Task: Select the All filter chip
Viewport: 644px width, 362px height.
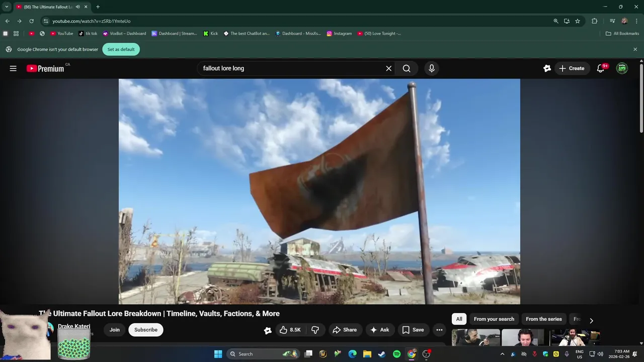Action: point(459,319)
